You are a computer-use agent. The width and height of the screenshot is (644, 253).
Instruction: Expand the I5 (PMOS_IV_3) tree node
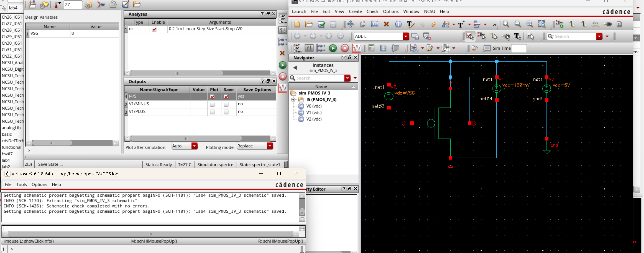[293, 100]
